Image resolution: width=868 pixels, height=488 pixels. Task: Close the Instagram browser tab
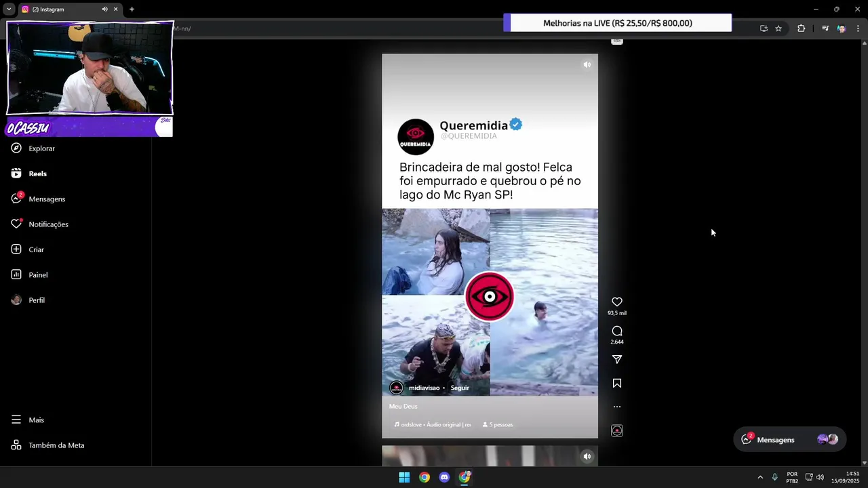(115, 9)
